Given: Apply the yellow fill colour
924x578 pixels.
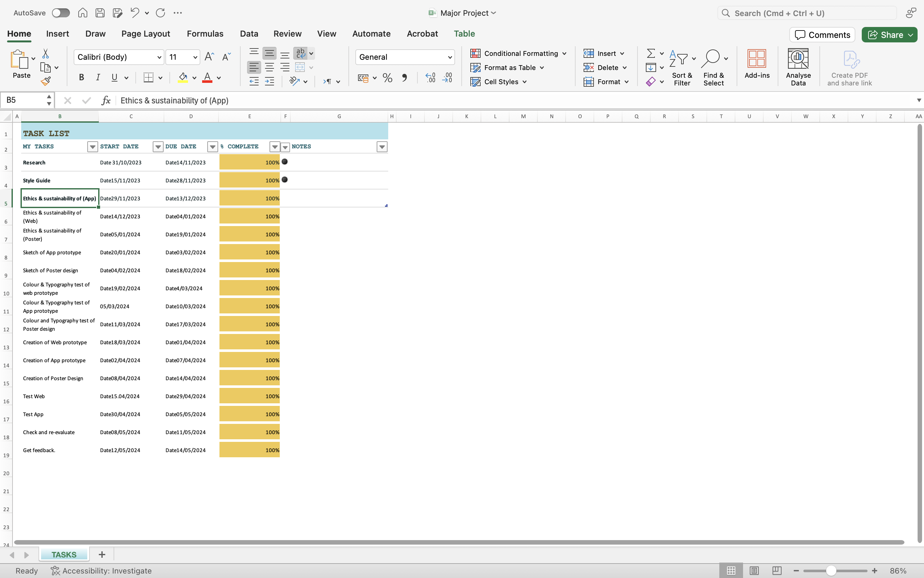Looking at the screenshot, I should [183, 78].
